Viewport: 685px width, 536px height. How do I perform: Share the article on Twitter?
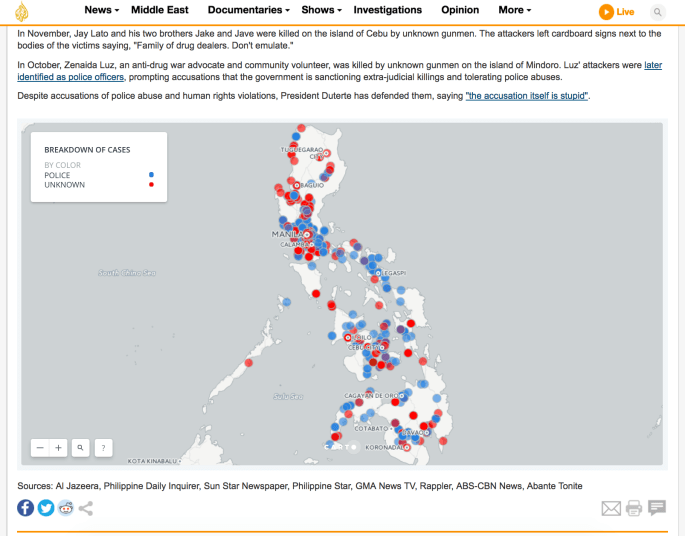[46, 508]
